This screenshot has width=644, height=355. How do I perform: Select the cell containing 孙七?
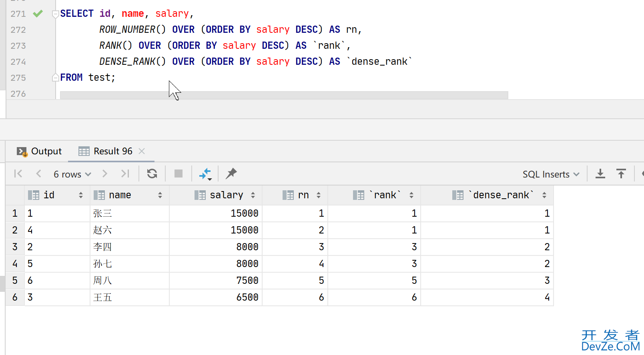click(130, 264)
